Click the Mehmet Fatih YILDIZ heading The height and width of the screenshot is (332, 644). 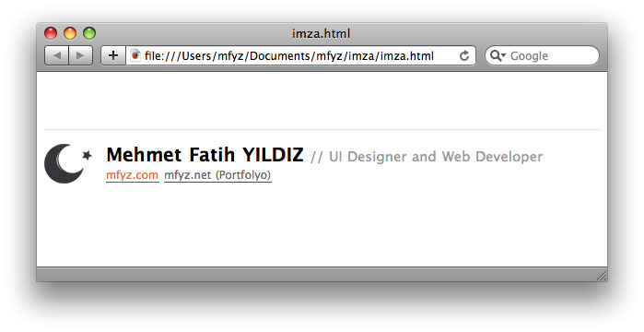coord(205,155)
